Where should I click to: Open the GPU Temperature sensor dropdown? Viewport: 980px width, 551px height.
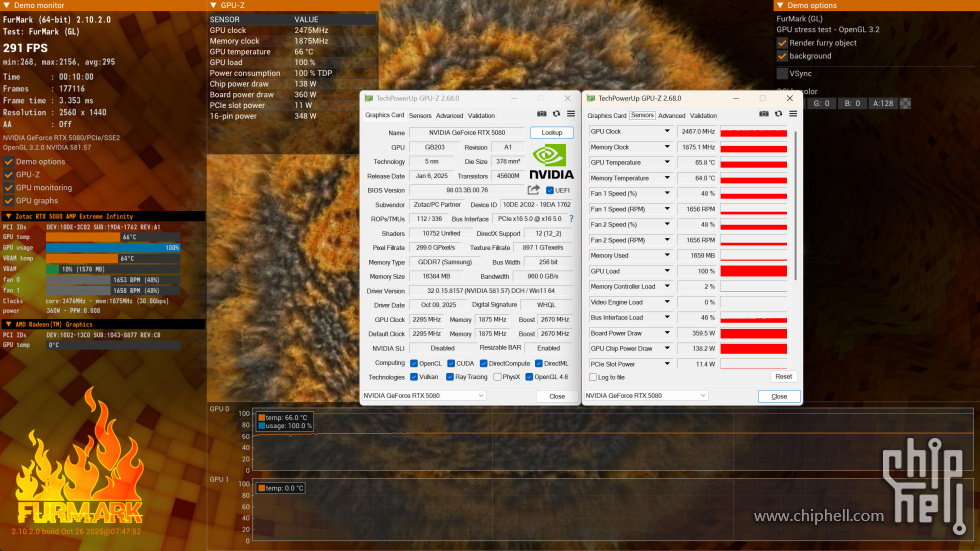(668, 162)
